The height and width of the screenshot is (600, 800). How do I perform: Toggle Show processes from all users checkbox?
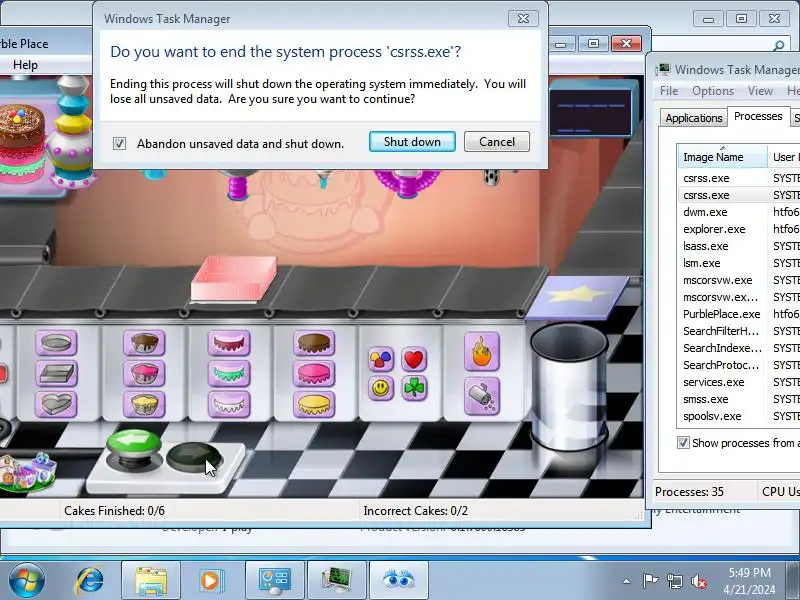click(x=683, y=443)
